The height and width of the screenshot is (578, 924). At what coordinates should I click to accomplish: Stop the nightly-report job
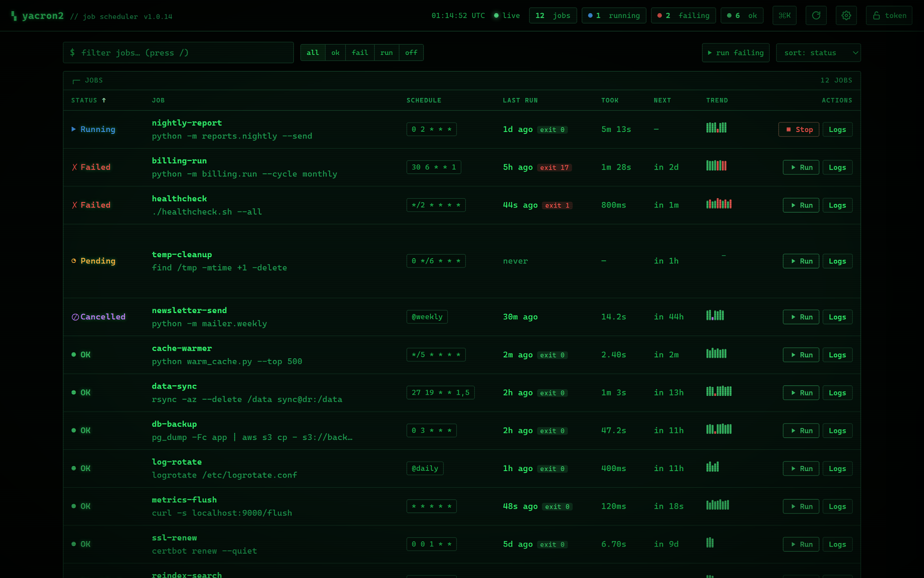798,130
